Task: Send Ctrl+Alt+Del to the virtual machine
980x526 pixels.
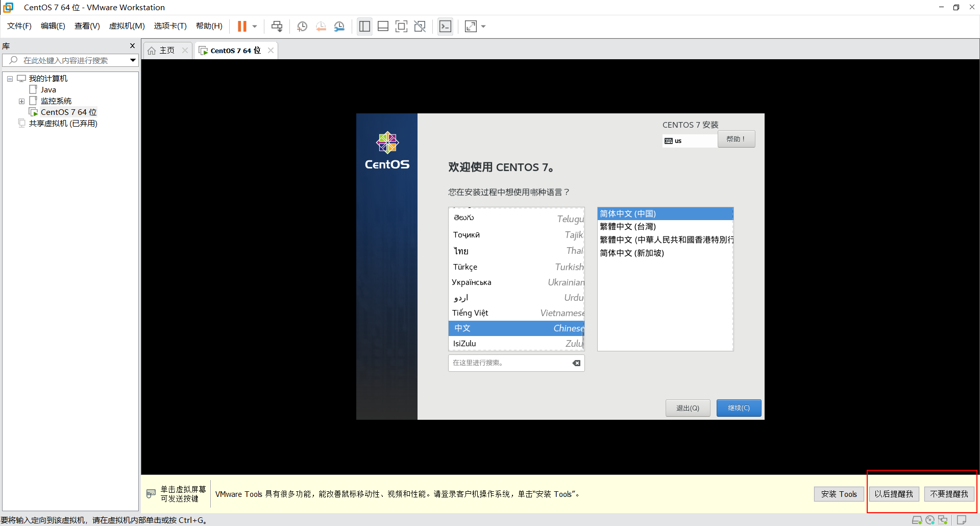Action: [x=277, y=26]
